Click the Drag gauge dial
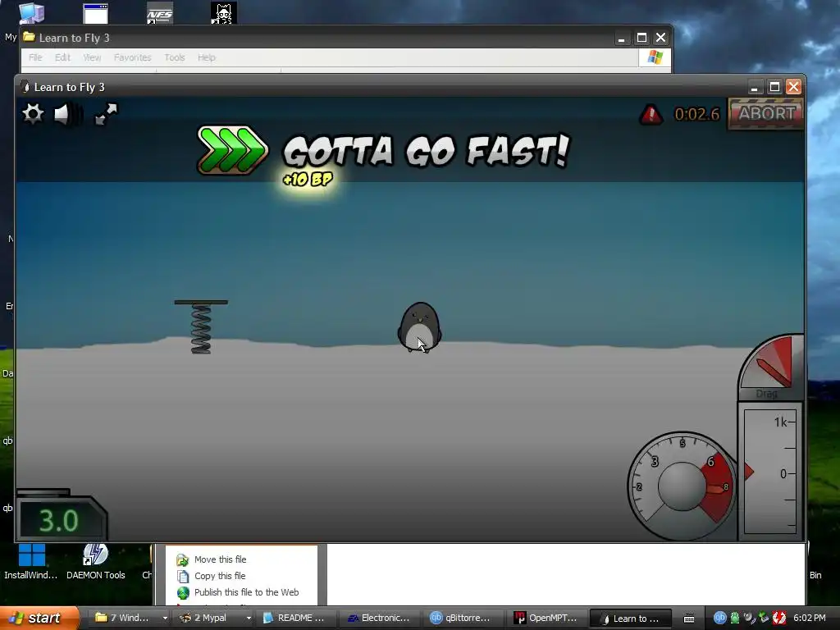 click(x=770, y=367)
